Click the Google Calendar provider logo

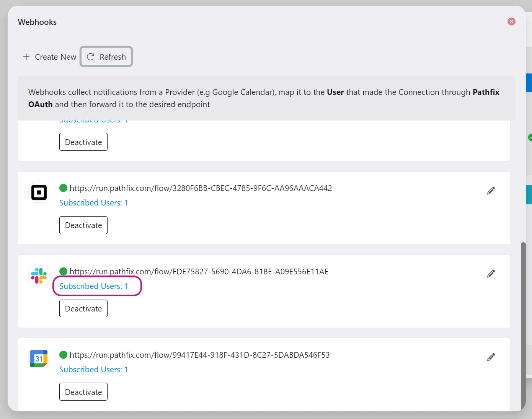point(39,359)
